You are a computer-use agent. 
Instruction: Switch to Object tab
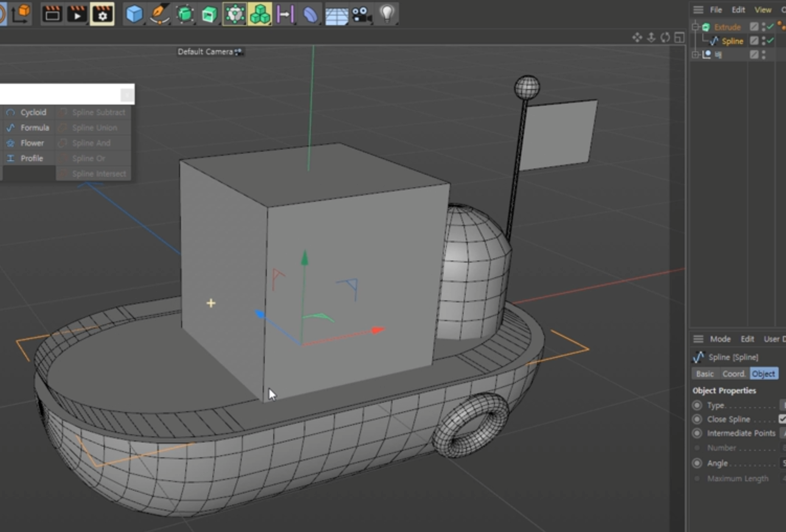click(763, 373)
